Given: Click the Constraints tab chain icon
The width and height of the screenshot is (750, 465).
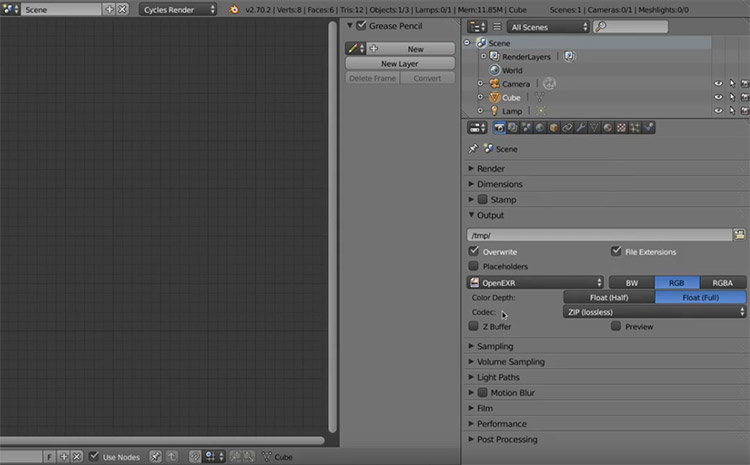Looking at the screenshot, I should pos(567,128).
